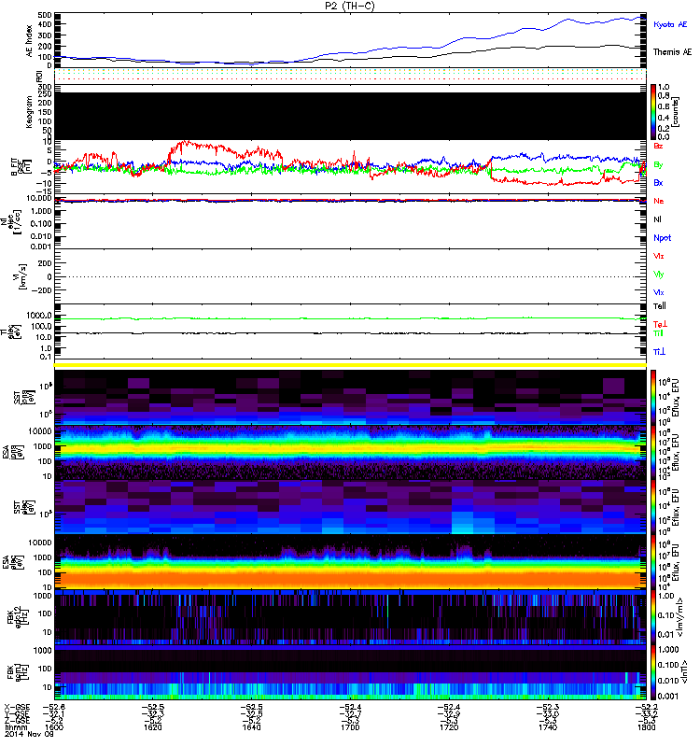Click the black Keogram panel
This screenshot has height=747, width=700.
350,116
